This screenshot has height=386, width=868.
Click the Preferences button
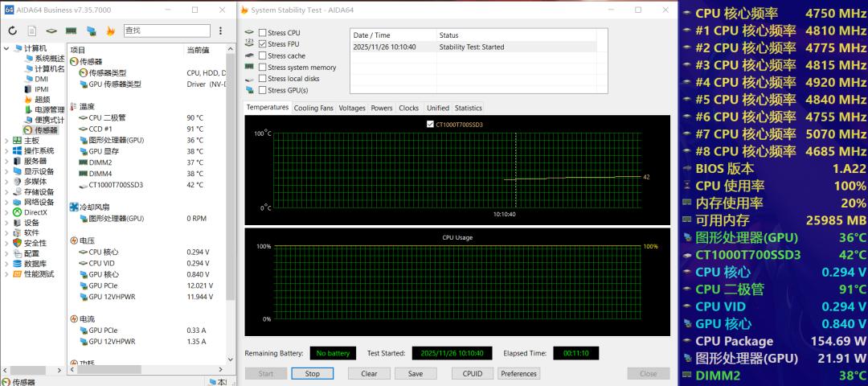(x=518, y=374)
